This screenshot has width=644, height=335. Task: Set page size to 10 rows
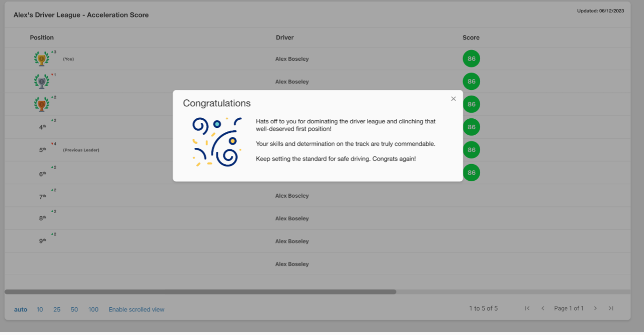(39, 309)
